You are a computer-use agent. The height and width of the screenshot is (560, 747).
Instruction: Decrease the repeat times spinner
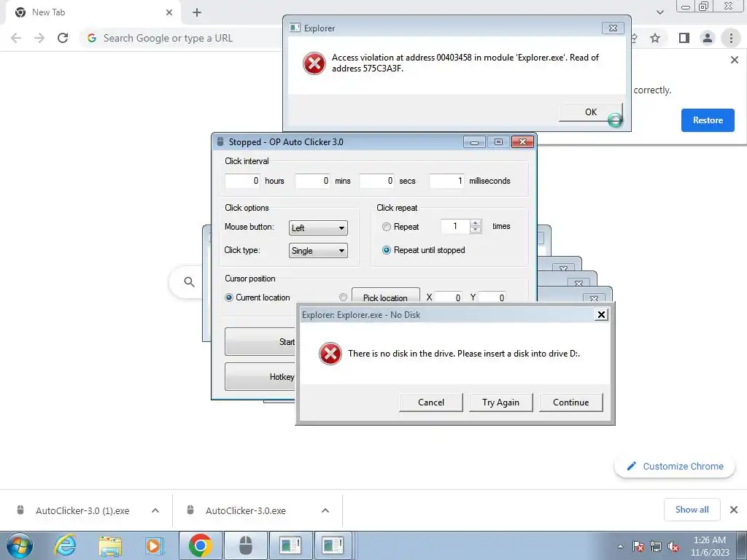click(475, 230)
